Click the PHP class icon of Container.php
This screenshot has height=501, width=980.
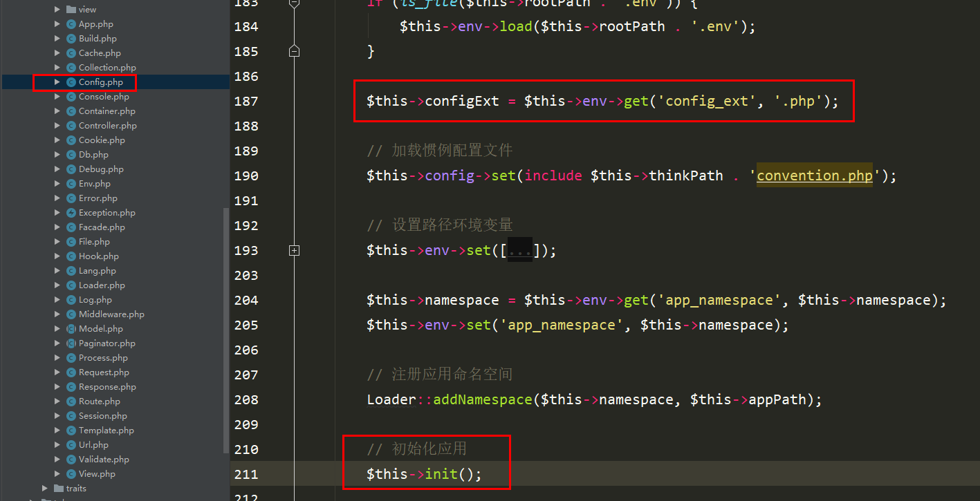click(71, 111)
